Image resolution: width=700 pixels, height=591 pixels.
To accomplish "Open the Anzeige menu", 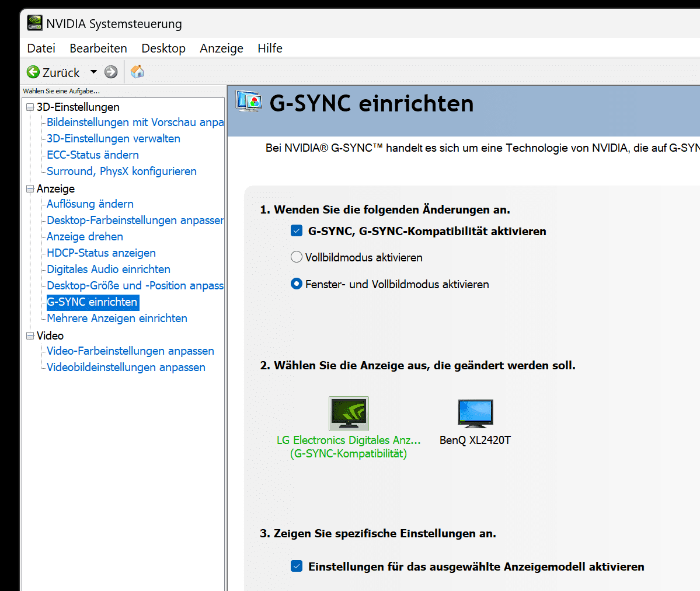I will 221,48.
